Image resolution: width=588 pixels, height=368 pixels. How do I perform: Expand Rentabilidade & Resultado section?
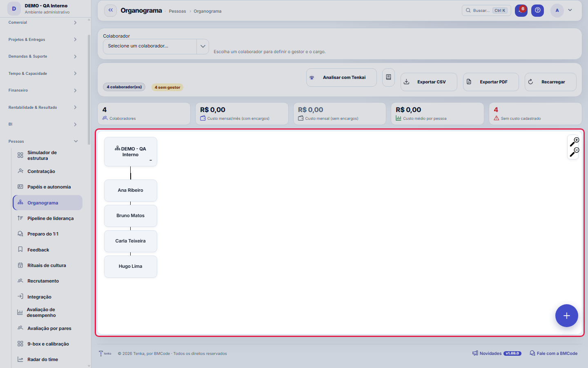click(x=42, y=108)
